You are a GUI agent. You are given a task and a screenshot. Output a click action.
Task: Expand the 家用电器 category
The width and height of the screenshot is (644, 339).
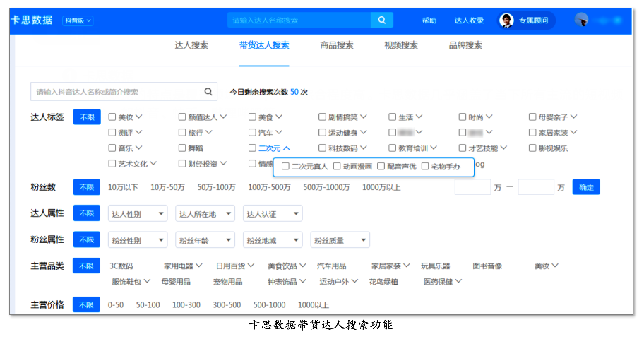point(183,266)
